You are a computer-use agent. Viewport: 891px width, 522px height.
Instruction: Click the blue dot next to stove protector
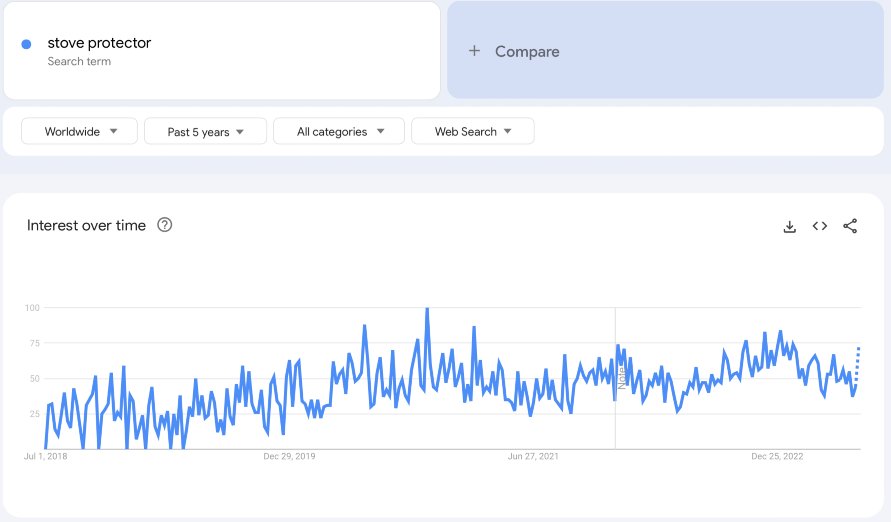[x=26, y=44]
